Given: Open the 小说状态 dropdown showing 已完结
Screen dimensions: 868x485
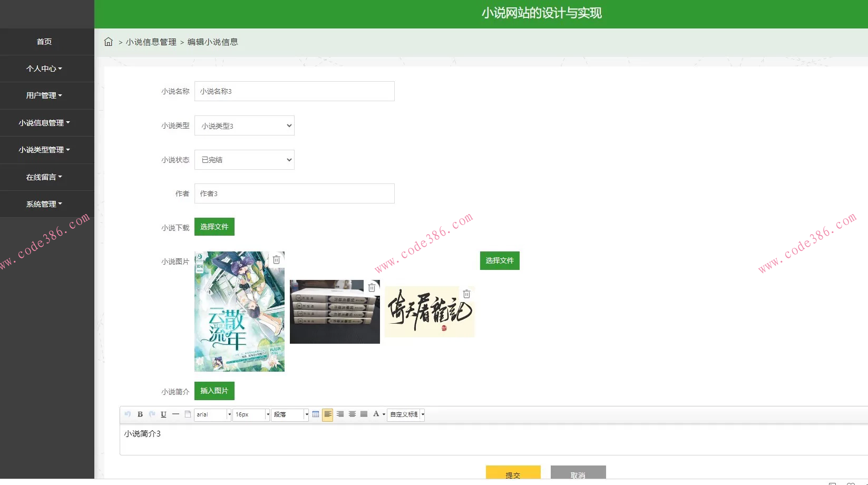Looking at the screenshot, I should (244, 159).
